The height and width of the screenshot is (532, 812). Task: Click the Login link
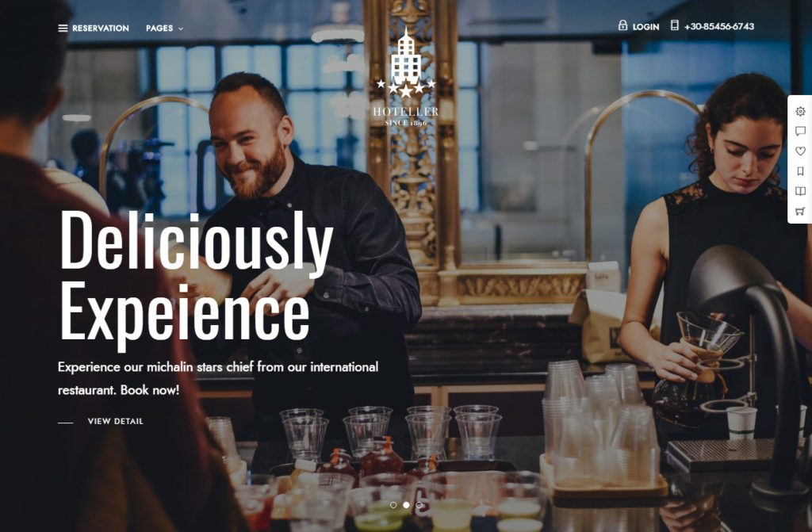pos(645,26)
